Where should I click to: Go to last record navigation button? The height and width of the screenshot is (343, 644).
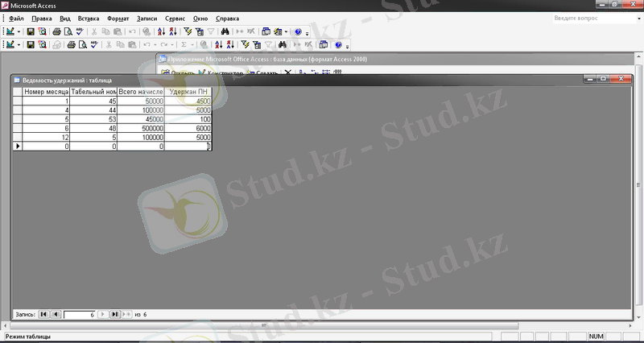click(114, 314)
